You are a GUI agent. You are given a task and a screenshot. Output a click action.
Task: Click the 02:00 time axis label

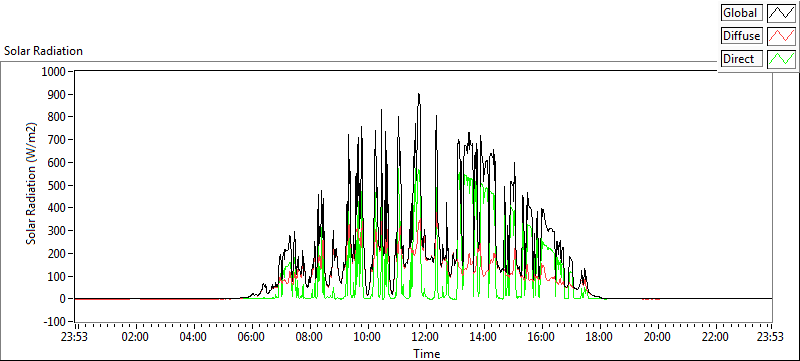tap(135, 337)
